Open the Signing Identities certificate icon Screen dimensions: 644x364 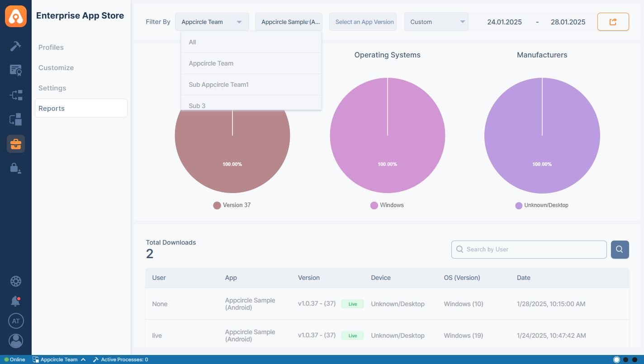pyautogui.click(x=16, y=71)
